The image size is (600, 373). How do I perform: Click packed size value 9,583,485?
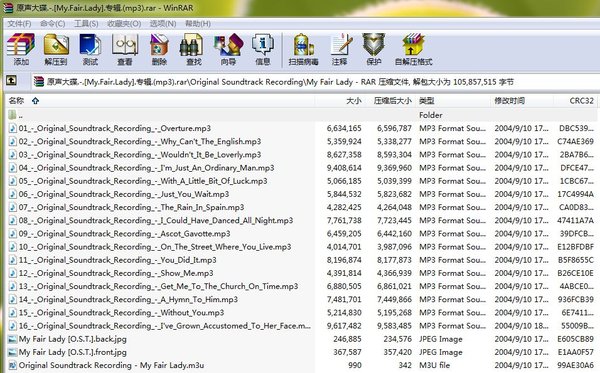[x=394, y=326]
